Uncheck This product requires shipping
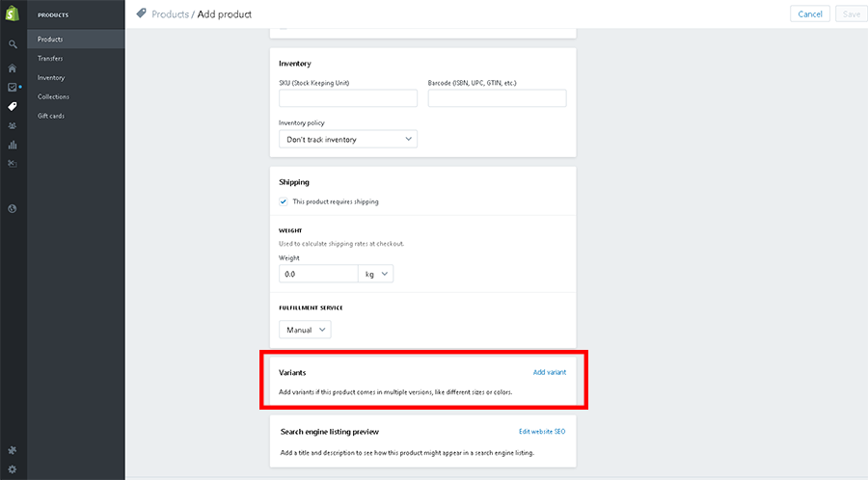Screen dimensions: 868x480 (x=284, y=201)
